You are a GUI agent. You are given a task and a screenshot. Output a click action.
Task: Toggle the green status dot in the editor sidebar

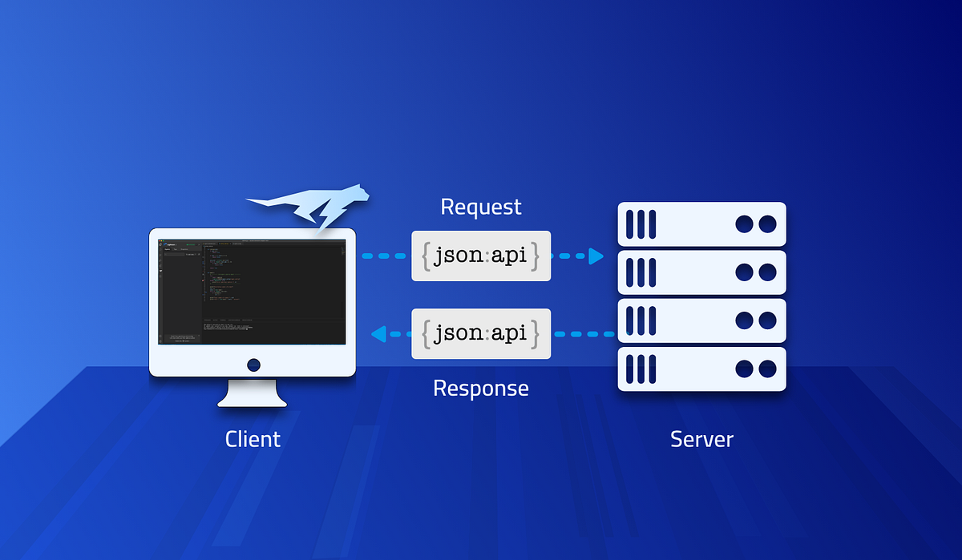(188, 244)
